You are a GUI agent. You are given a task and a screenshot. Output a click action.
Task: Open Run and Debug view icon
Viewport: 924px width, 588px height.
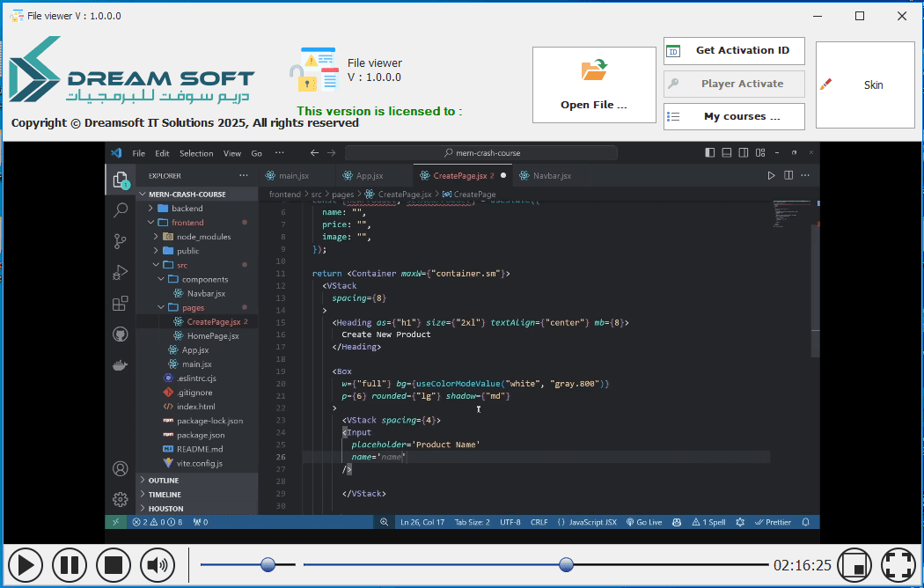[x=121, y=272]
